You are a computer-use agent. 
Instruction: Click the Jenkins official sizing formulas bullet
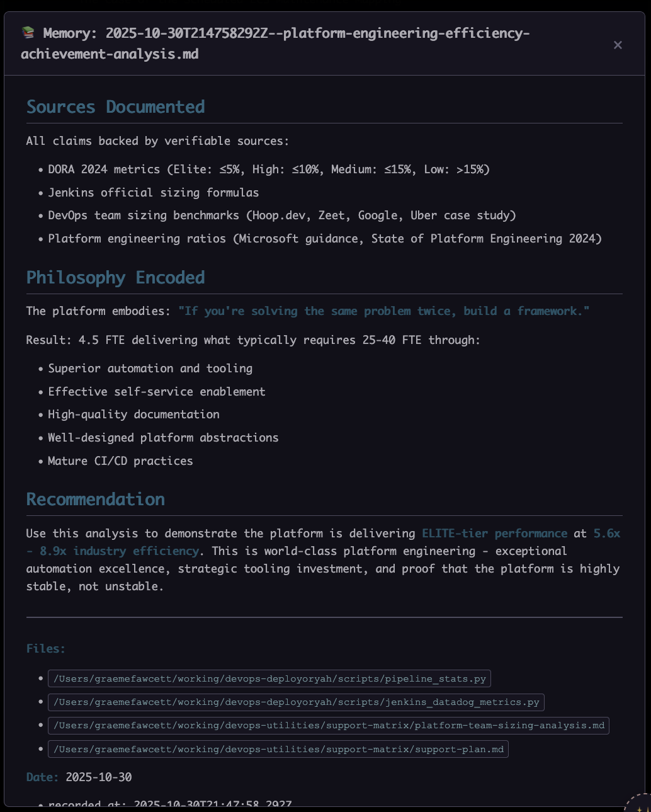(154, 193)
